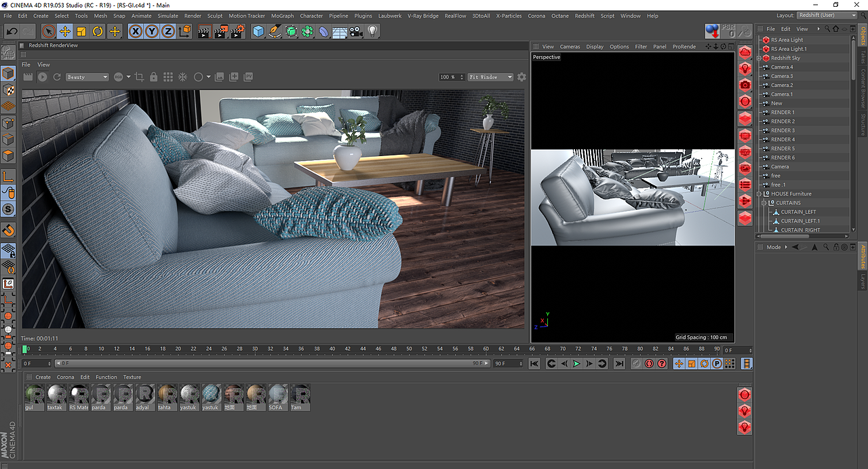Toggle the lock icon in the RenderView toolbar
The image size is (868, 469).
click(153, 77)
